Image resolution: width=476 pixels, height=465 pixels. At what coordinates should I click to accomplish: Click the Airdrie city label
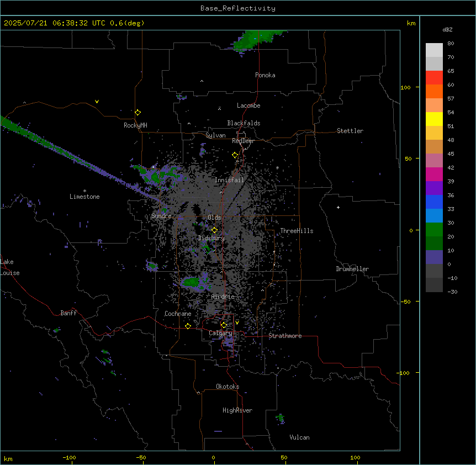coord(223,297)
